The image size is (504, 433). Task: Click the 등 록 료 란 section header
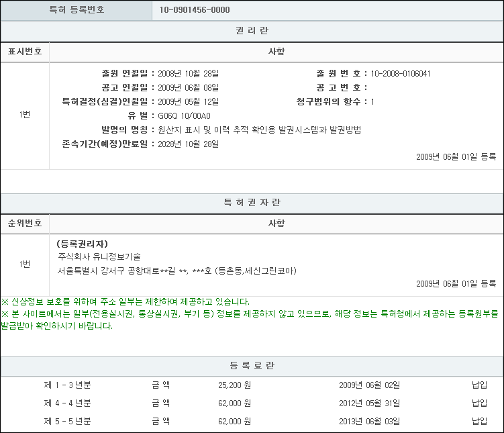[x=252, y=365]
